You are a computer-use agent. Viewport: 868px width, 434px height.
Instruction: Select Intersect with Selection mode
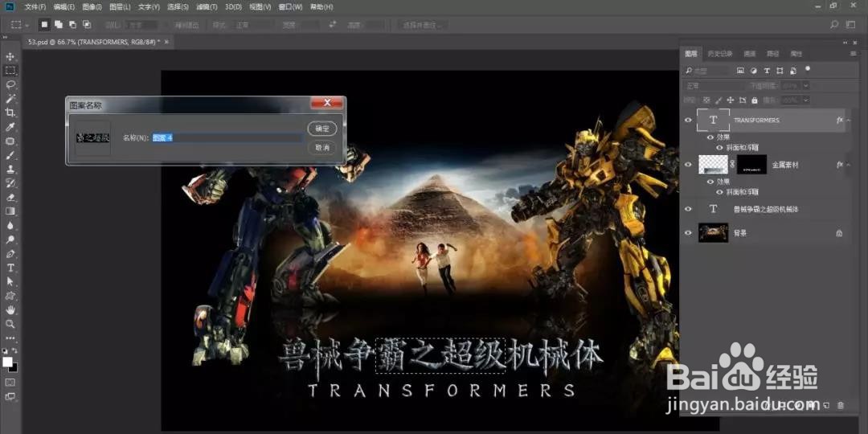(87, 24)
